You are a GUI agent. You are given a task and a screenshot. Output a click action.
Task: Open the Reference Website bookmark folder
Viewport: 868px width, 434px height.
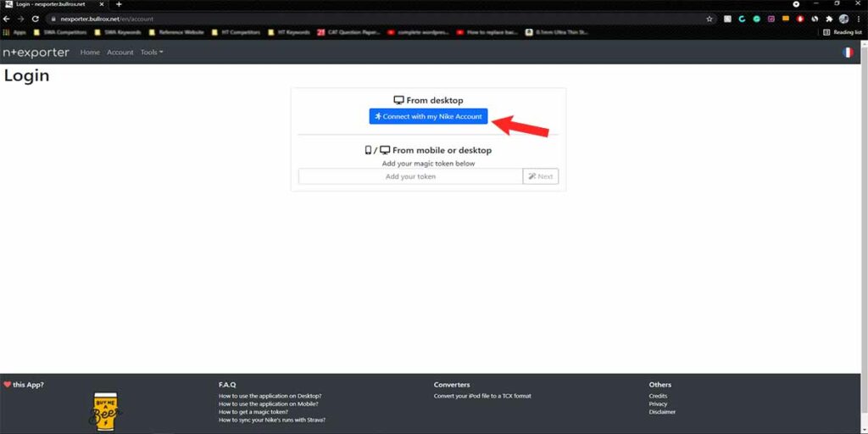coord(176,32)
